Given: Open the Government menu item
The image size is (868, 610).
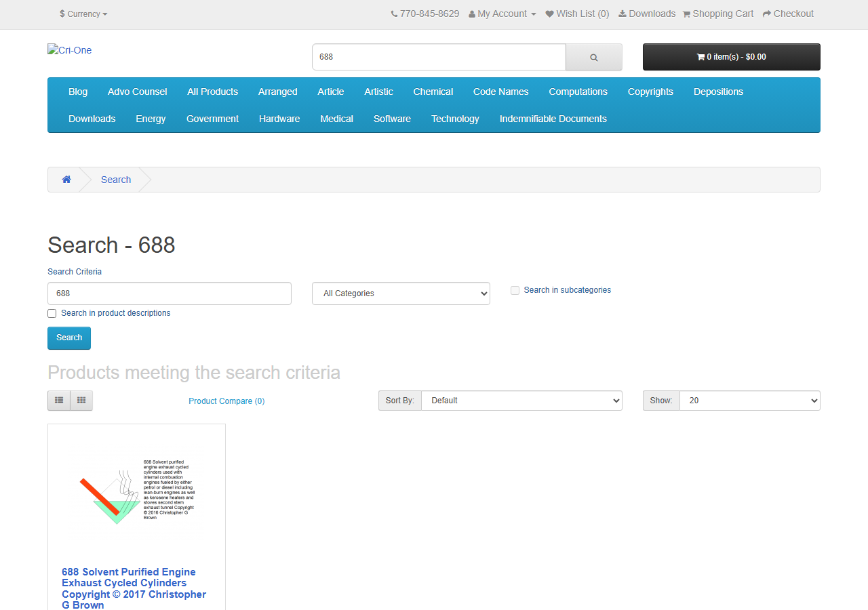Looking at the screenshot, I should pos(212,119).
